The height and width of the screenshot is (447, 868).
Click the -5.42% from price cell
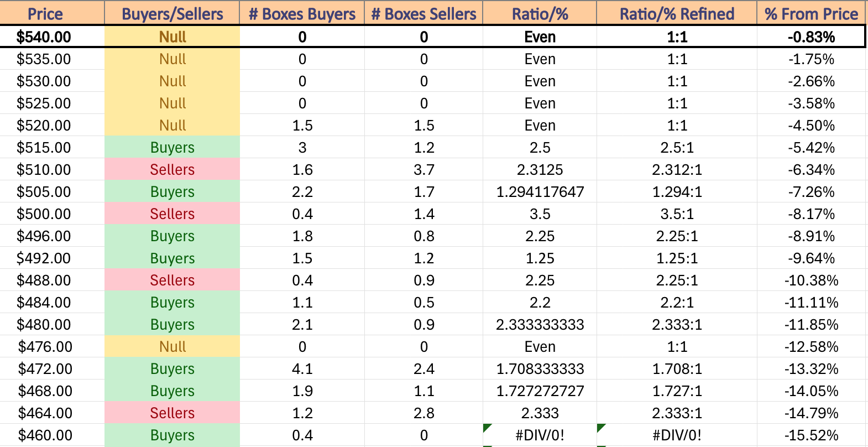coord(811,147)
